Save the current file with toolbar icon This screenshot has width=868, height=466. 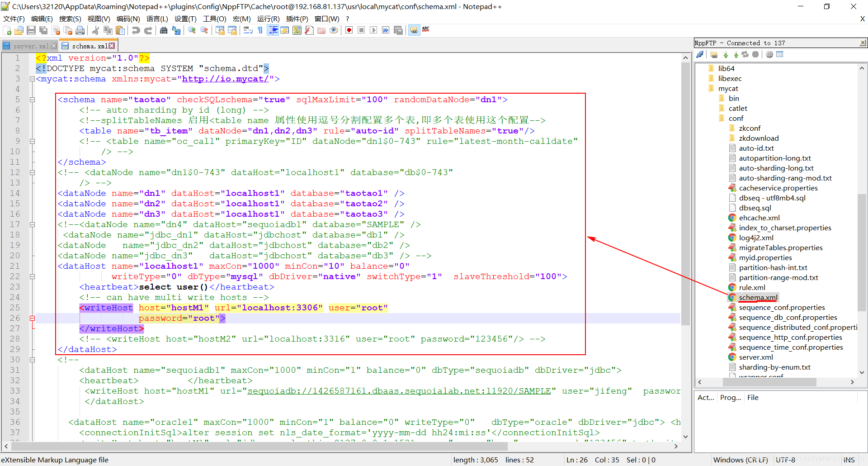[x=31, y=30]
